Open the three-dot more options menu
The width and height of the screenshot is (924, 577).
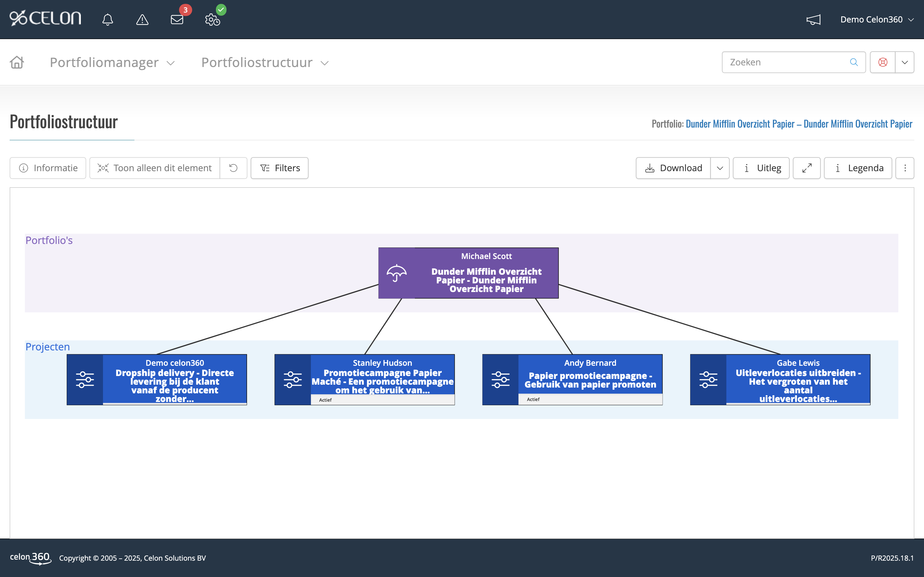click(904, 168)
